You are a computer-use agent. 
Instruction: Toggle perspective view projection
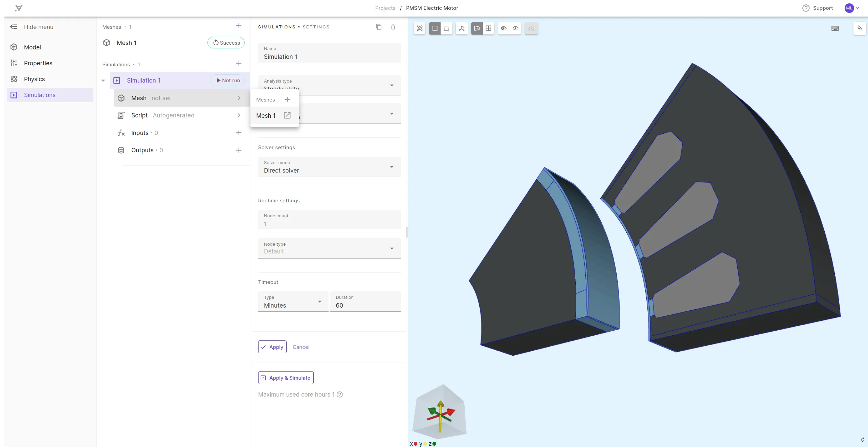[477, 28]
